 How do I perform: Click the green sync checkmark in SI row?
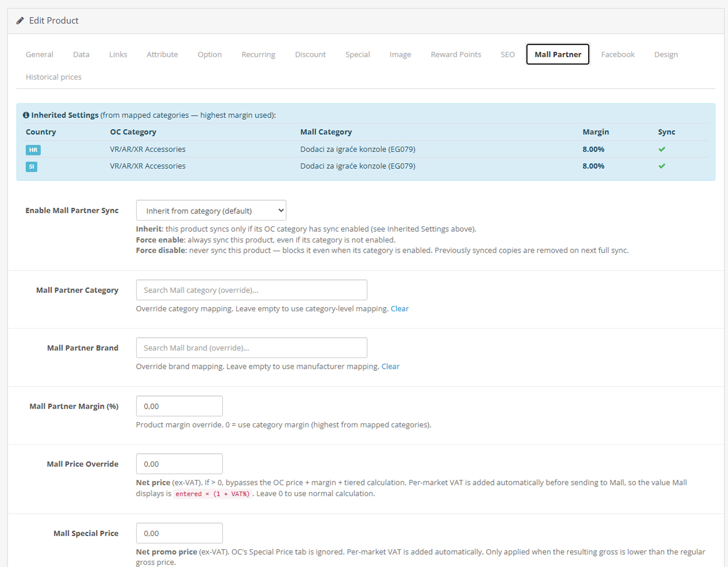[662, 166]
